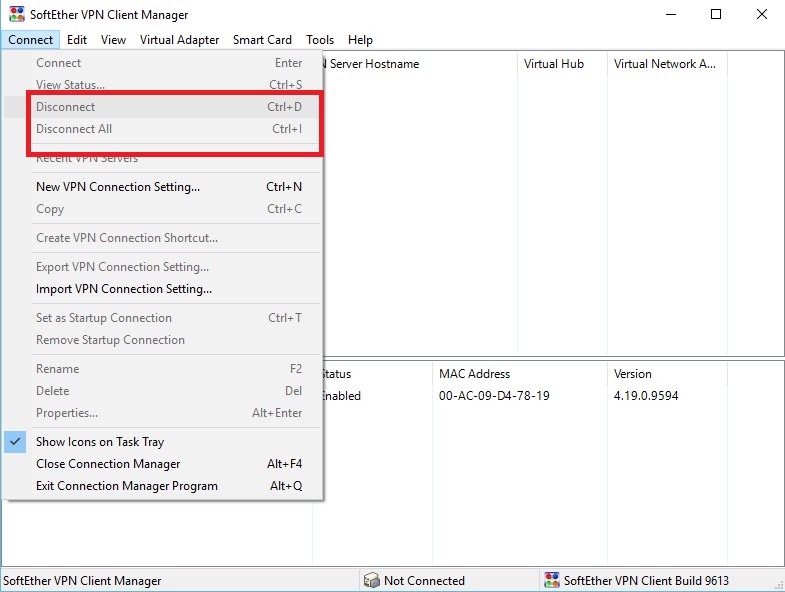Click the Server Hostname column header
This screenshot has height=592, width=785.
pyautogui.click(x=420, y=64)
